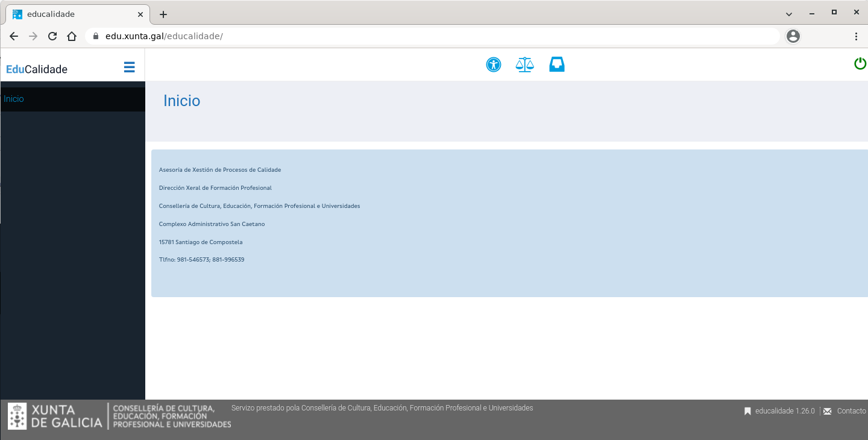Click the Xunta de Galicia logo
The width and height of the screenshot is (868, 440).
pyautogui.click(x=55, y=416)
